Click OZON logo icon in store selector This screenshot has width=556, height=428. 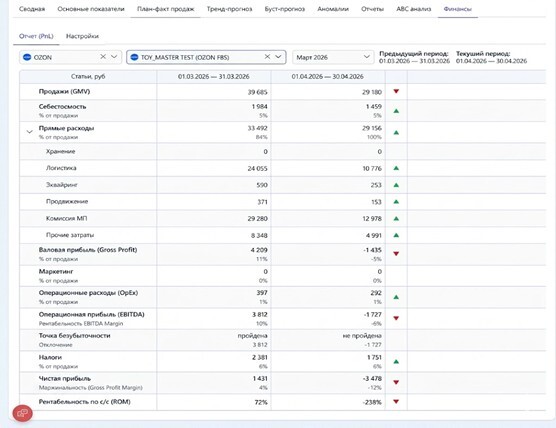(x=134, y=57)
